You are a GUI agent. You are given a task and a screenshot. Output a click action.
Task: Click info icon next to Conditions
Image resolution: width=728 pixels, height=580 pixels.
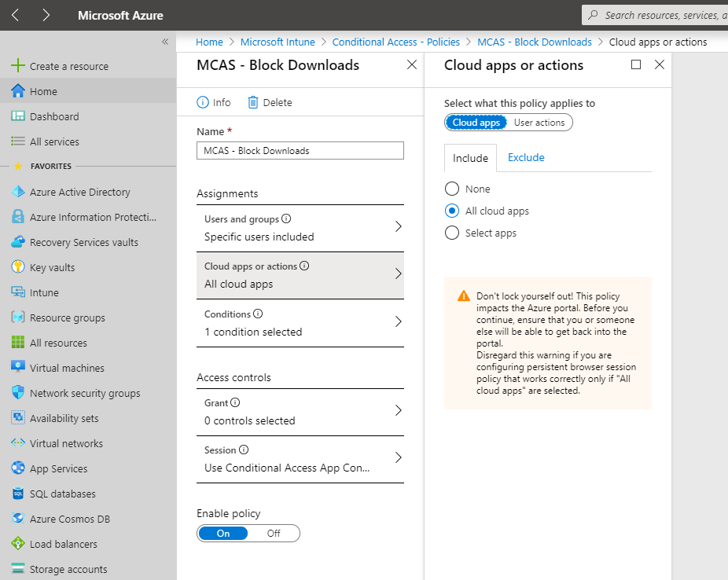click(x=258, y=314)
